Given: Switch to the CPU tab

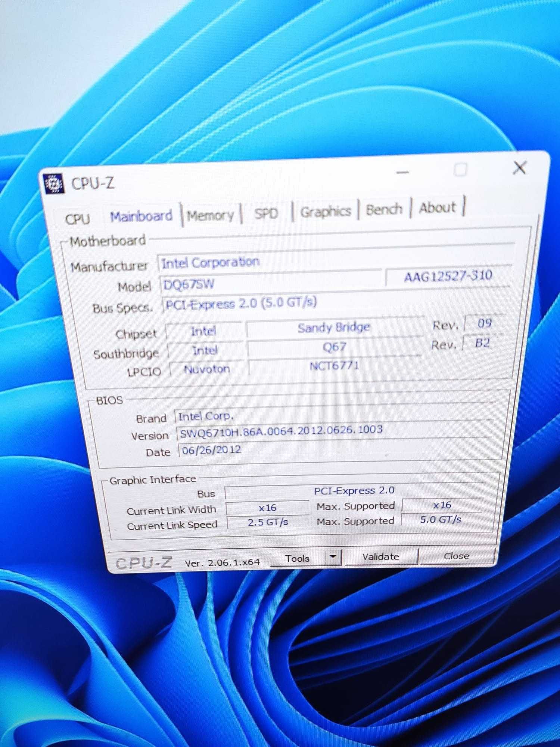Looking at the screenshot, I should click(x=78, y=219).
